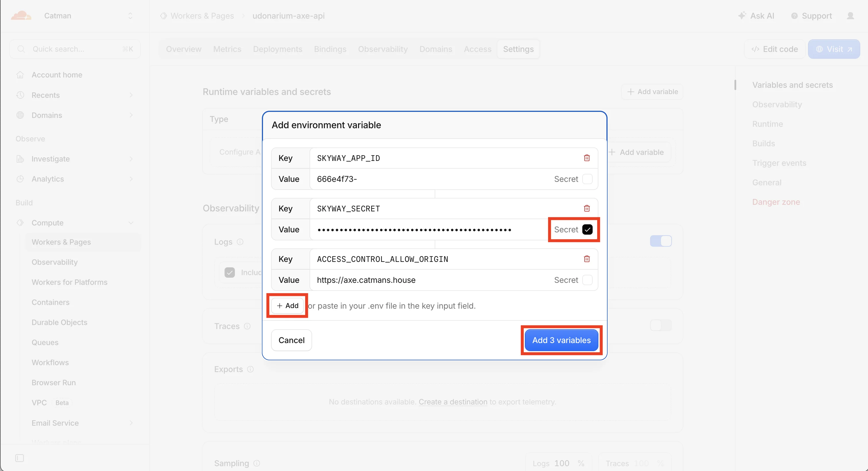The width and height of the screenshot is (868, 471).
Task: Open the user profile icon
Action: point(850,16)
